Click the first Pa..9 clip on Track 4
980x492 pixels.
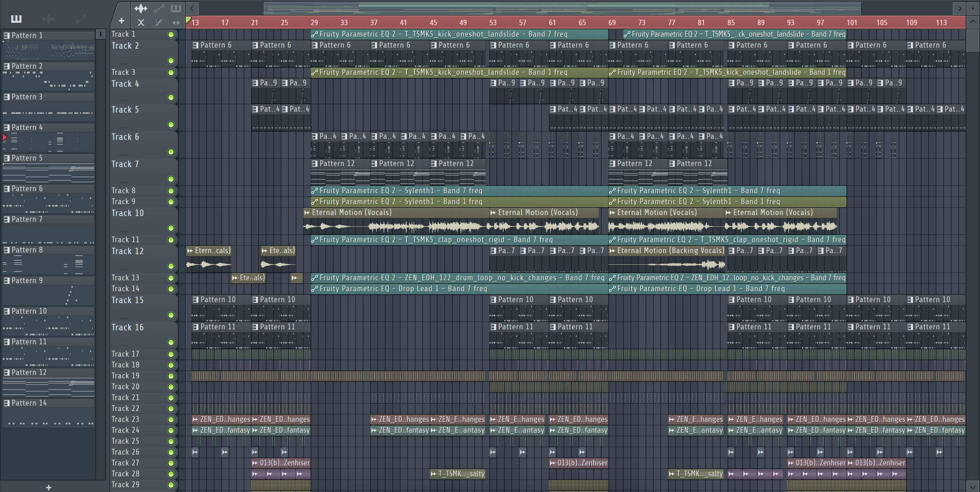coord(266,91)
